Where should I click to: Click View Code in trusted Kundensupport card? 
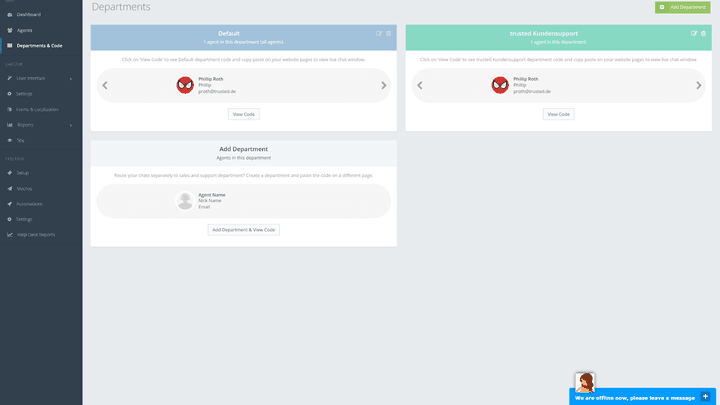[558, 114]
